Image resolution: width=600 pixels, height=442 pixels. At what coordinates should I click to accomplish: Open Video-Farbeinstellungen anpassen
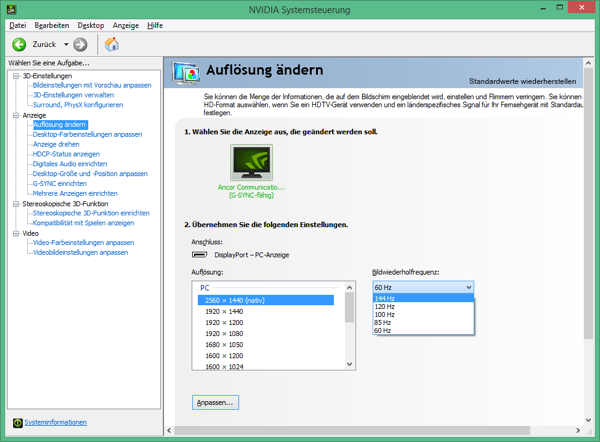[x=83, y=242]
